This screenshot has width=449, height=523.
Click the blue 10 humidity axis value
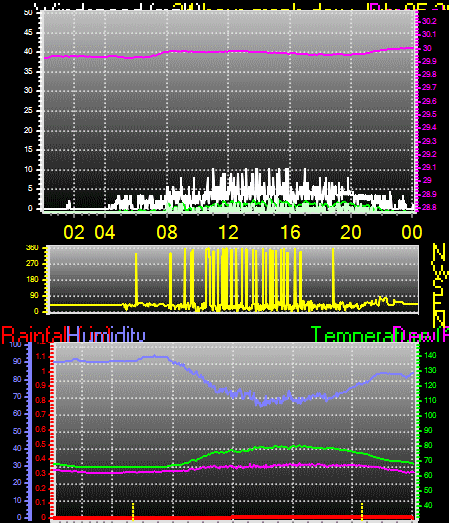click(x=17, y=500)
